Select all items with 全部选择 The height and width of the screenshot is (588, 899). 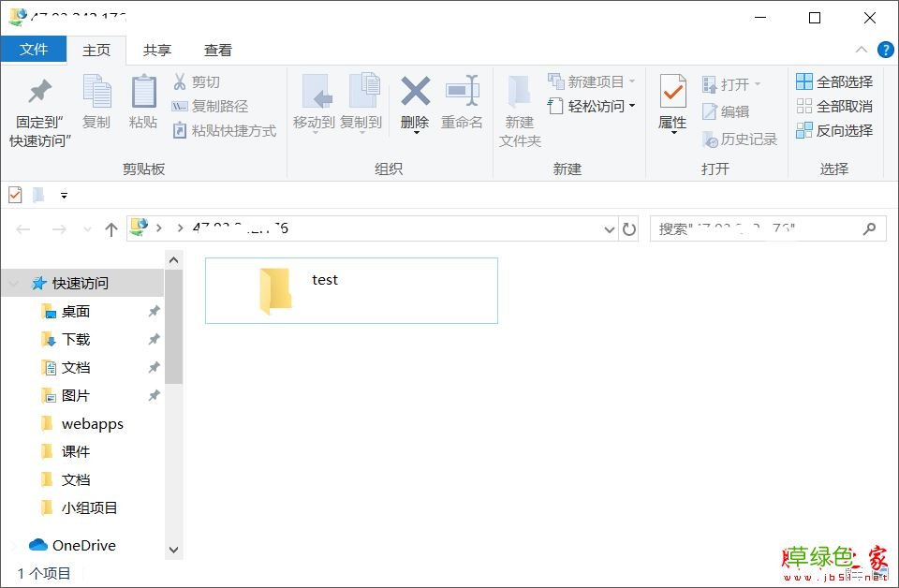(832, 81)
